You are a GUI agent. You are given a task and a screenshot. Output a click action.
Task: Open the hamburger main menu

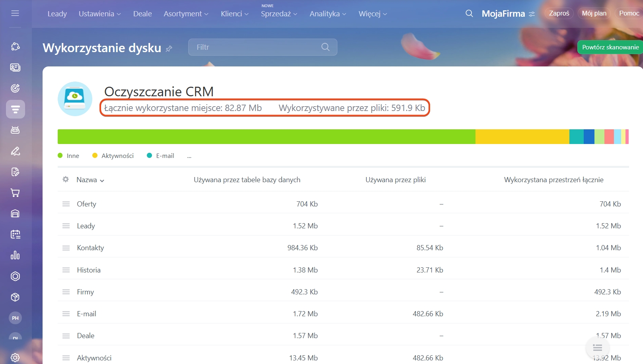click(x=15, y=14)
